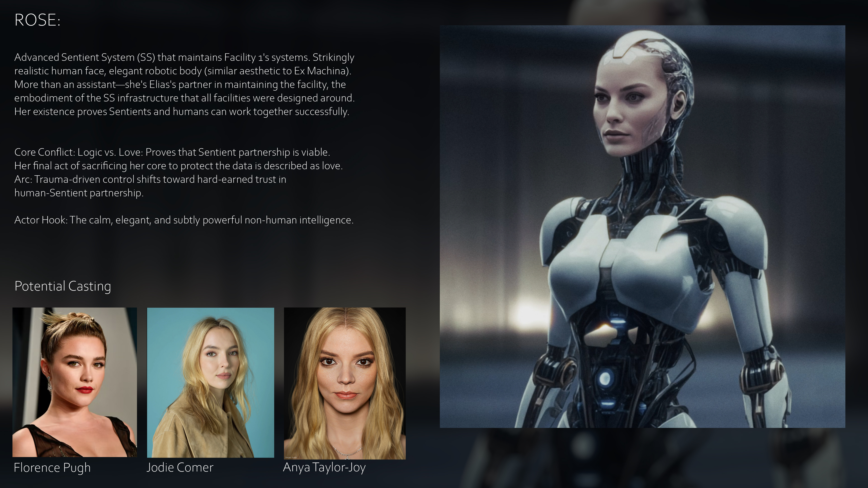Click the Anya Taylor-Joy name caption

point(324,467)
